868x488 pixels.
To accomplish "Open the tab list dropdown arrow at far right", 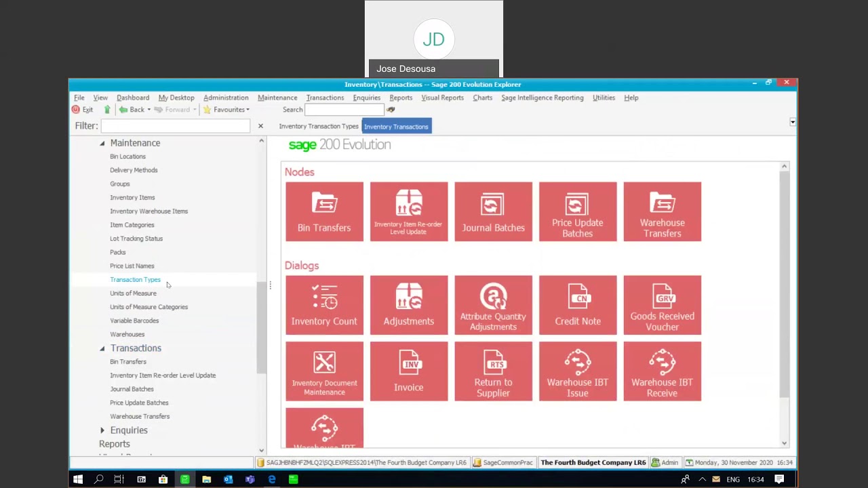I will coord(793,122).
